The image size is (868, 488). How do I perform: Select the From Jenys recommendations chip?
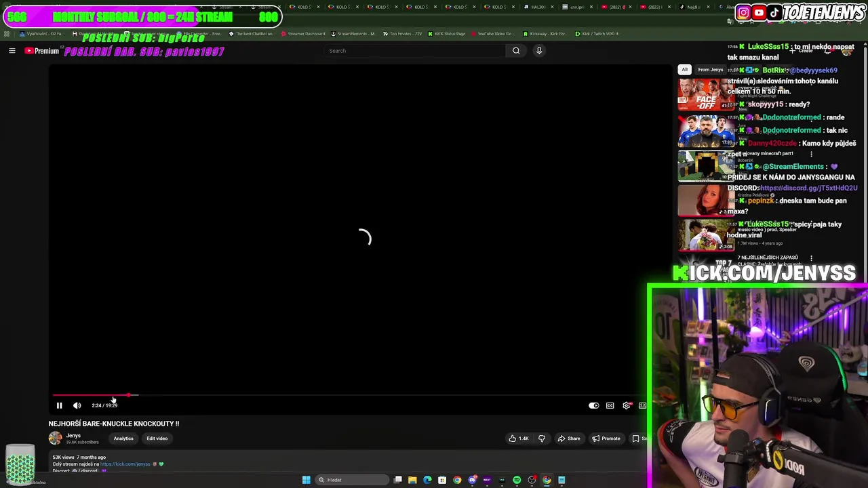click(710, 70)
